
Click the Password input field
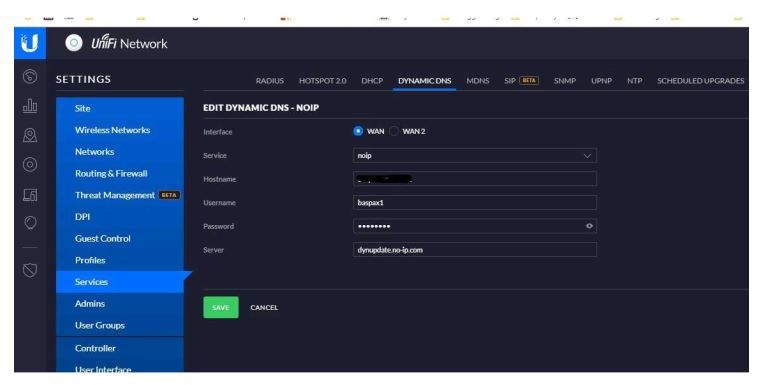coord(475,226)
